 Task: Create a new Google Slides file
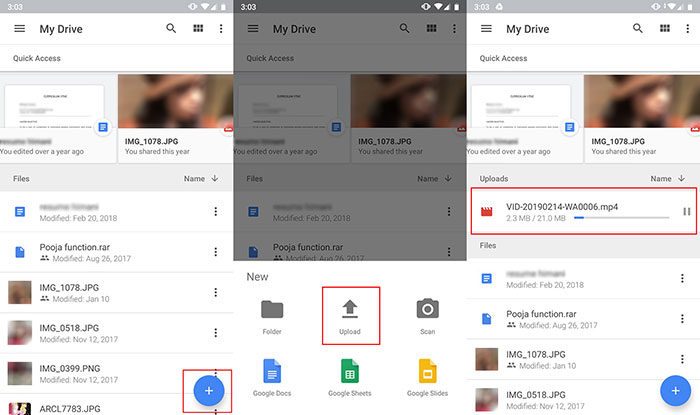(x=428, y=378)
